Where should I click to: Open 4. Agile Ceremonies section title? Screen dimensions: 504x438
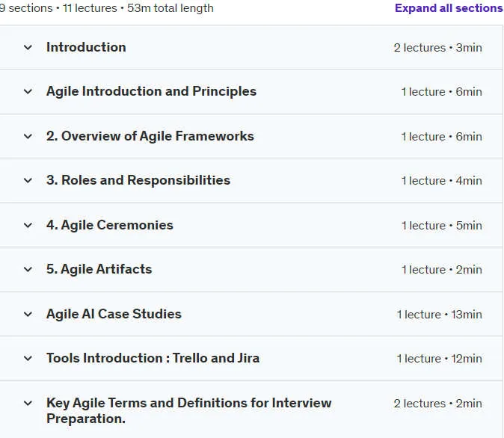[110, 225]
